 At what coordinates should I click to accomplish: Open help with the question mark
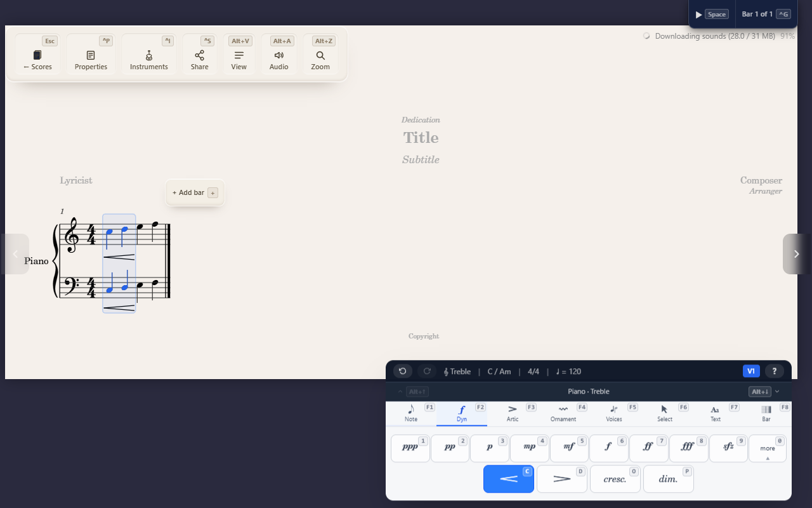coord(775,371)
